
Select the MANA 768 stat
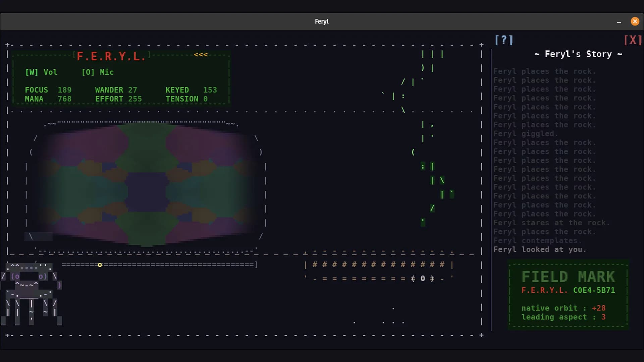48,99
